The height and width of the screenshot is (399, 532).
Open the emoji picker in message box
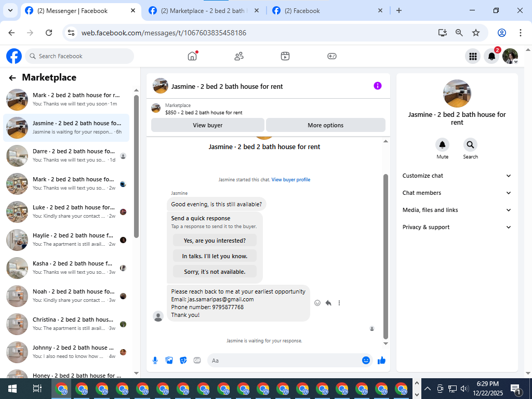pyautogui.click(x=366, y=361)
